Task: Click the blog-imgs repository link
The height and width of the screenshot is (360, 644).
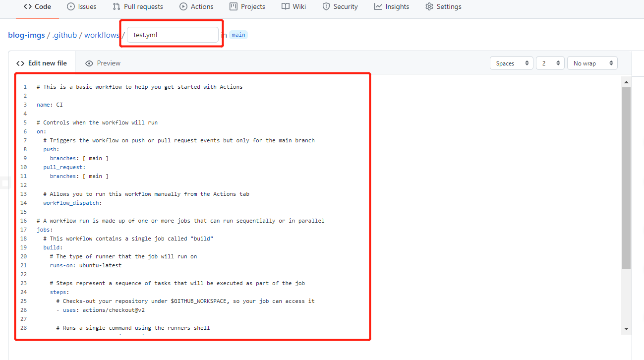Action: point(26,35)
